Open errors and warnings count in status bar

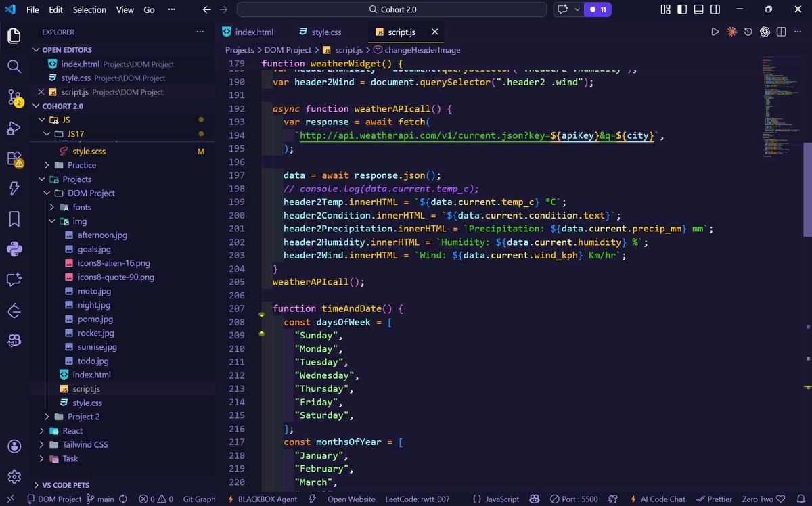pyautogui.click(x=156, y=499)
